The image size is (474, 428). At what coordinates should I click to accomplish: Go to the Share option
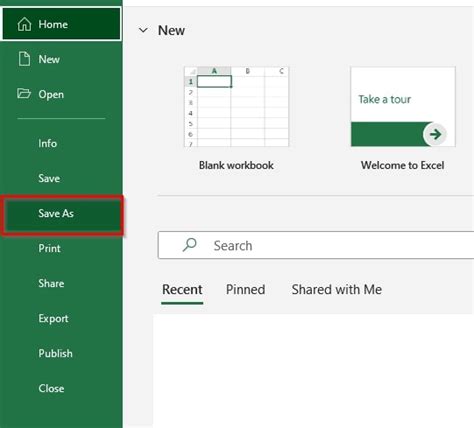coord(51,283)
